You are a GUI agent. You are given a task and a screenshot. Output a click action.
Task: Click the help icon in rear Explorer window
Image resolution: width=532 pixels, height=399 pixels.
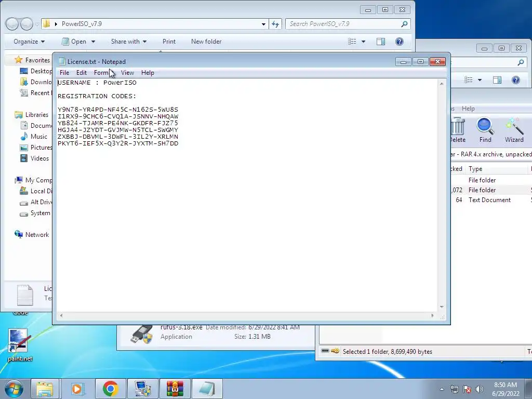(516, 80)
